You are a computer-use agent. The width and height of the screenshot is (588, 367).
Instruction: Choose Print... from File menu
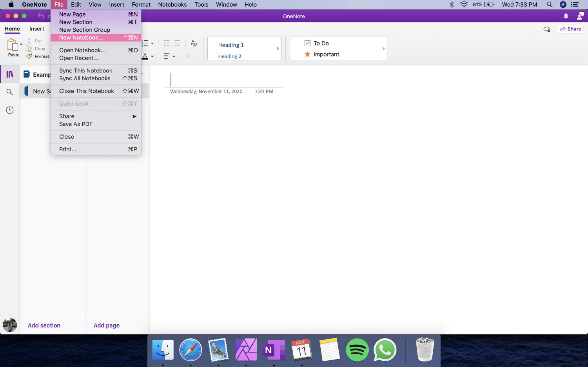pos(96,149)
